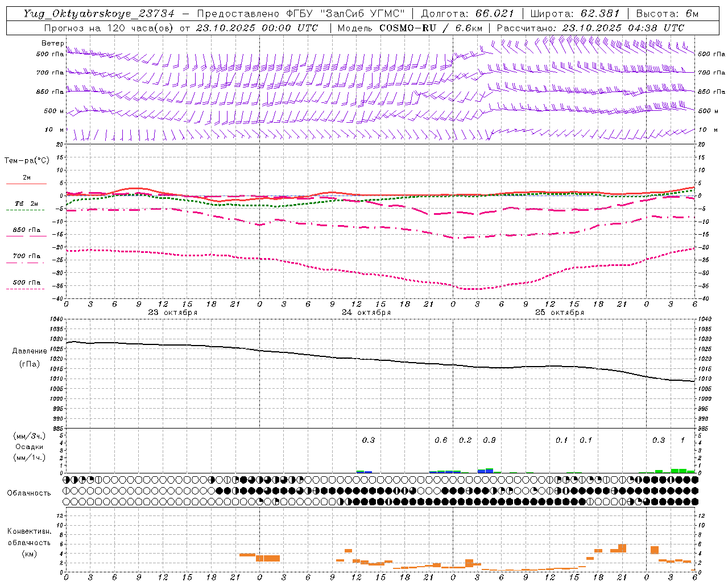Viewport: 728px width, 582px height.
Task: Click the Ветер wind panel label
Action: point(52,43)
